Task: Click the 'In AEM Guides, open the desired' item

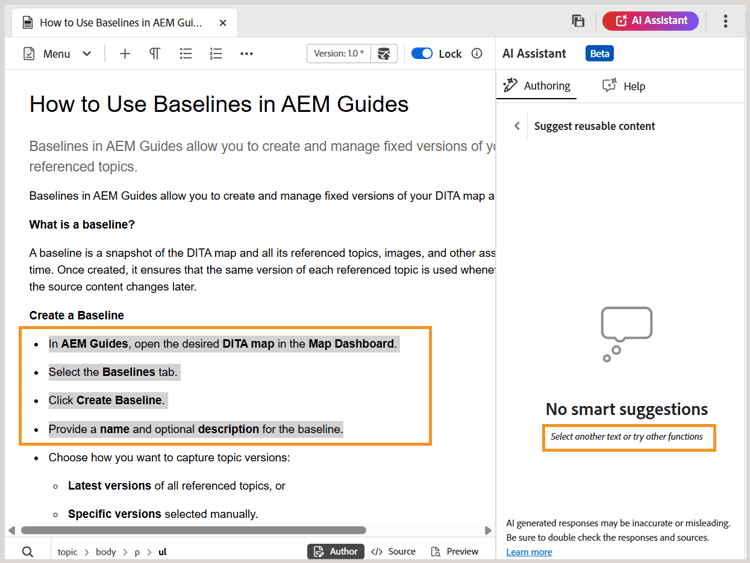Action: (222, 343)
